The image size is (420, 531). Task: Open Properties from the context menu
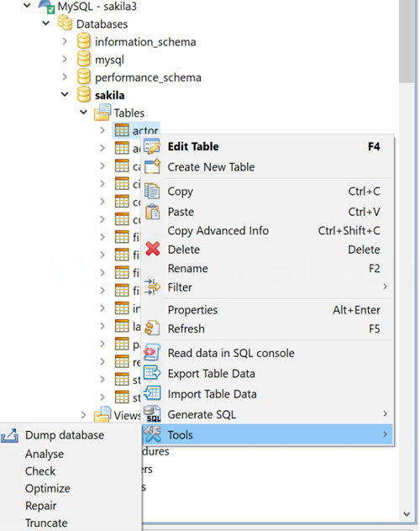[x=268, y=310]
